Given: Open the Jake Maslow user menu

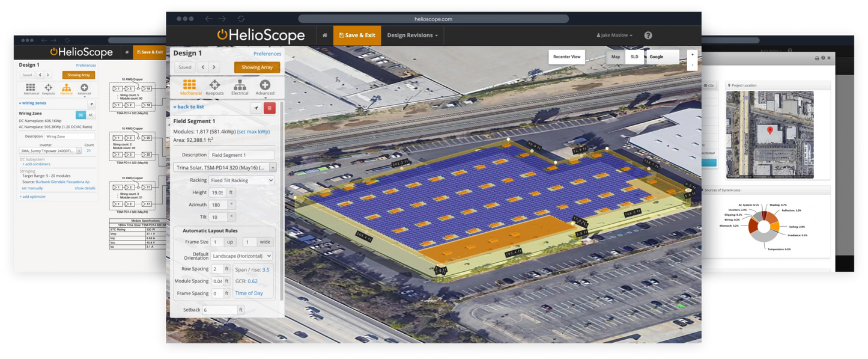Looking at the screenshot, I should point(615,35).
